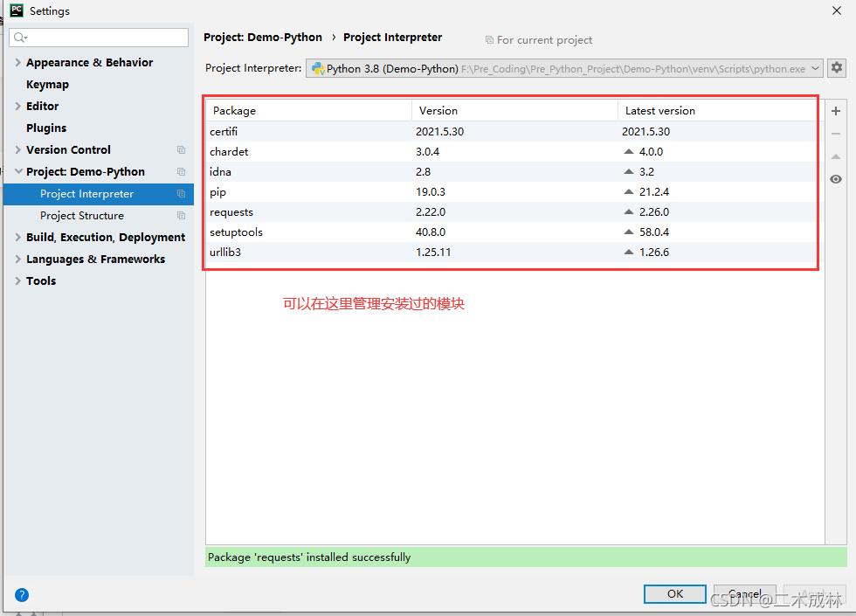Click the copy icon beside Project: Demo-Python

coord(182,171)
